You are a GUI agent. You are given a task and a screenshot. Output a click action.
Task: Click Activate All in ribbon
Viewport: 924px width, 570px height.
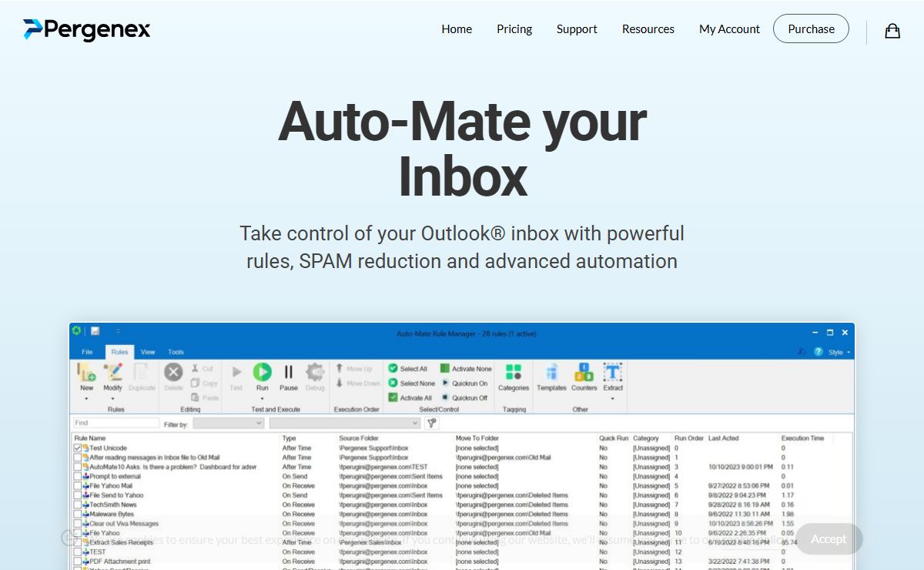click(410, 398)
